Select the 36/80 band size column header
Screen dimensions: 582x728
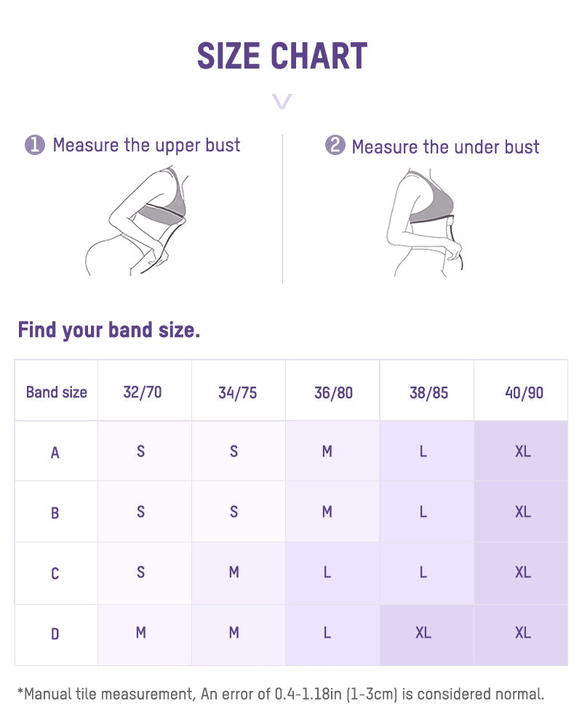click(333, 392)
